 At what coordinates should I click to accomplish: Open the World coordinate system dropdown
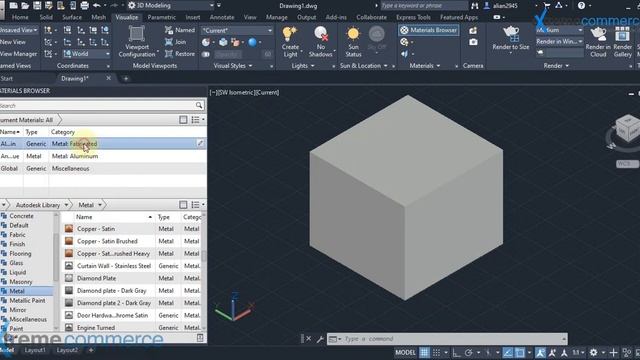click(86, 53)
